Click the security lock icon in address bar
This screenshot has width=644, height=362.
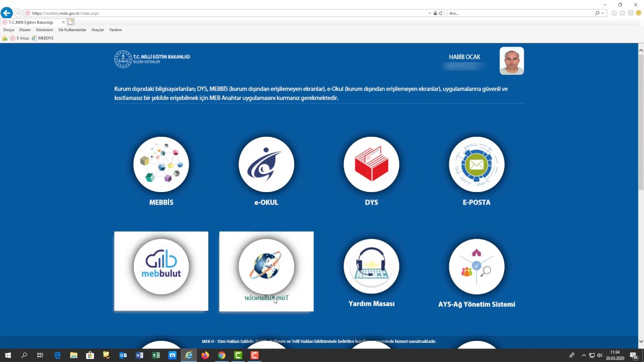(x=435, y=13)
